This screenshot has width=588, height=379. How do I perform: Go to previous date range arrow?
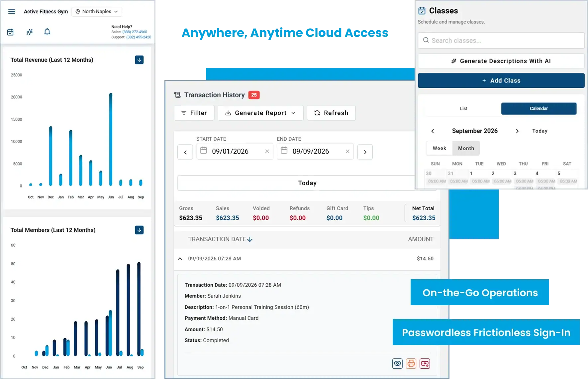pyautogui.click(x=185, y=152)
